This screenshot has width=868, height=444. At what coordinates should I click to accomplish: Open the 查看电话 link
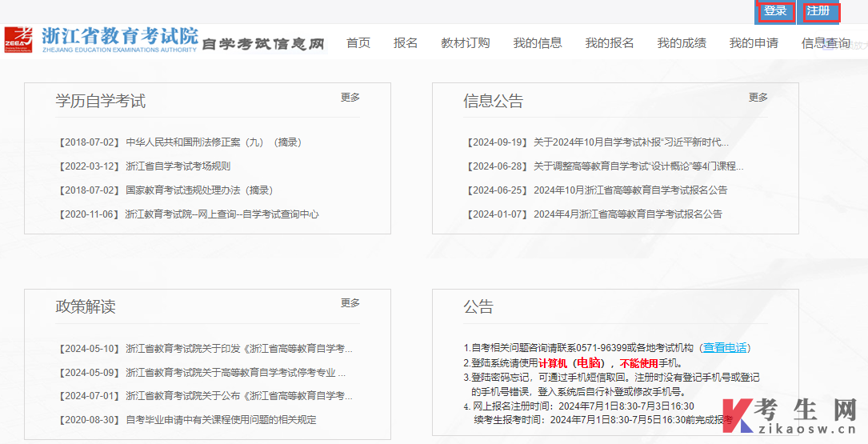tap(725, 348)
